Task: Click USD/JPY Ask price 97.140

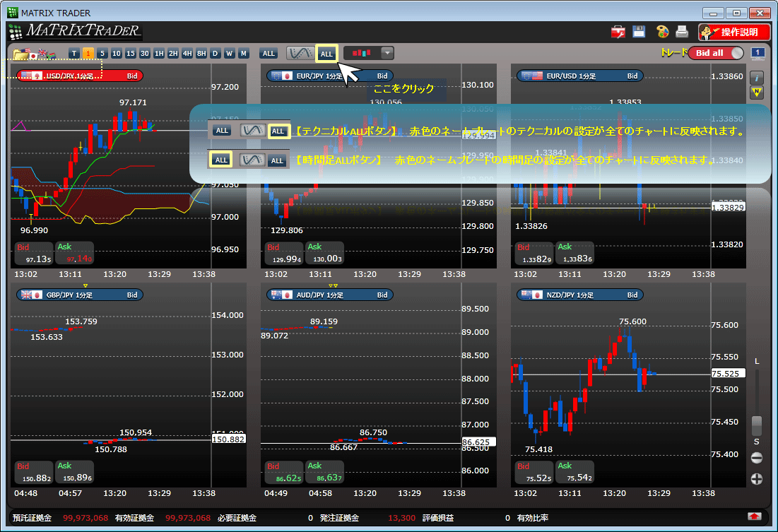Action: coord(74,253)
